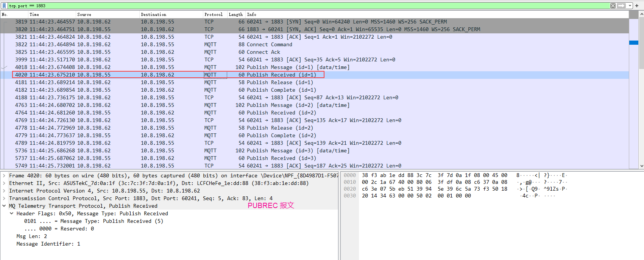Select the Message Identifier: 1 line

tap(48, 244)
